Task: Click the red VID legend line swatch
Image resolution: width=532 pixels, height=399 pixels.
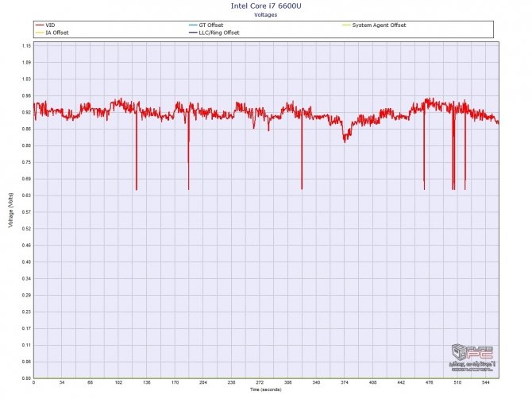Action: [40, 25]
